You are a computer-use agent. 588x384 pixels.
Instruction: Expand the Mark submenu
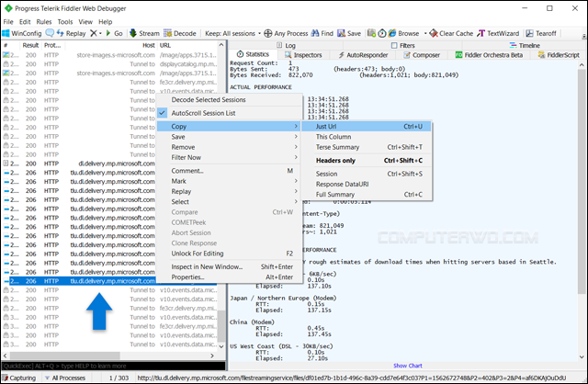pyautogui.click(x=229, y=181)
